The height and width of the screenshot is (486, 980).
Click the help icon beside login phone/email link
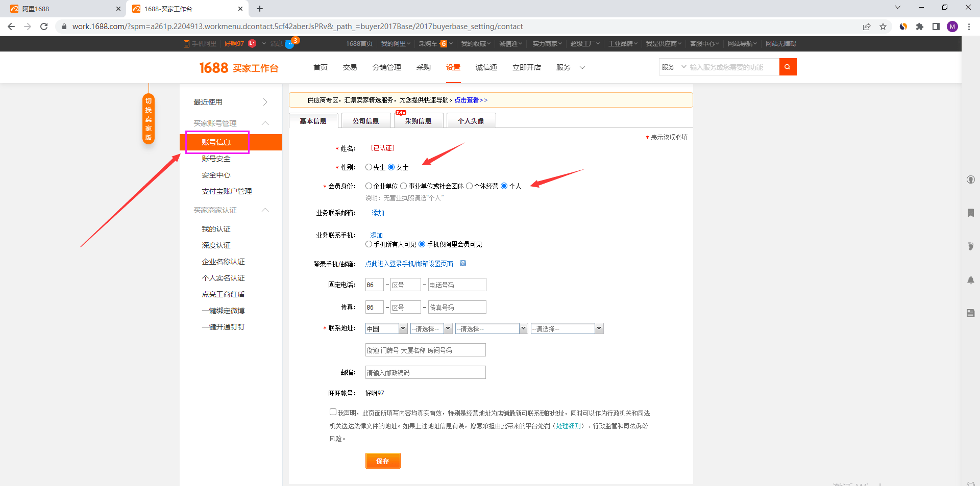(x=463, y=264)
